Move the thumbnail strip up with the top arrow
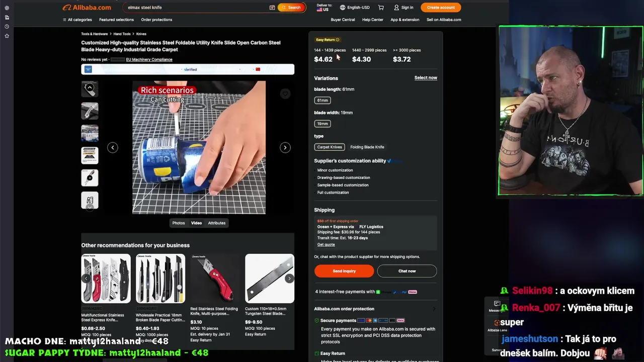This screenshot has height=362, width=644. [90, 87]
